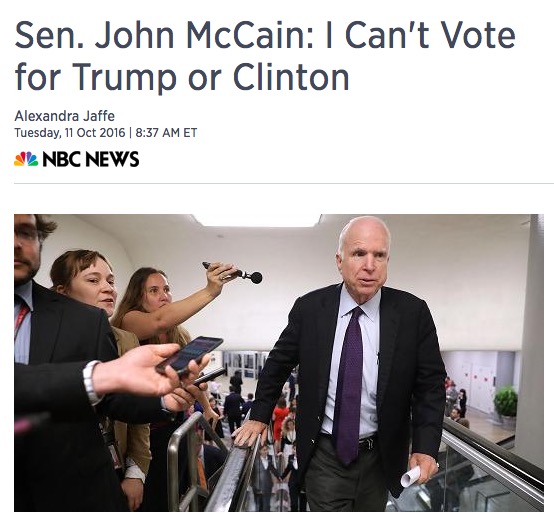
Task: Click the 'for Trump or Clinton' headline line
Action: click(x=182, y=77)
